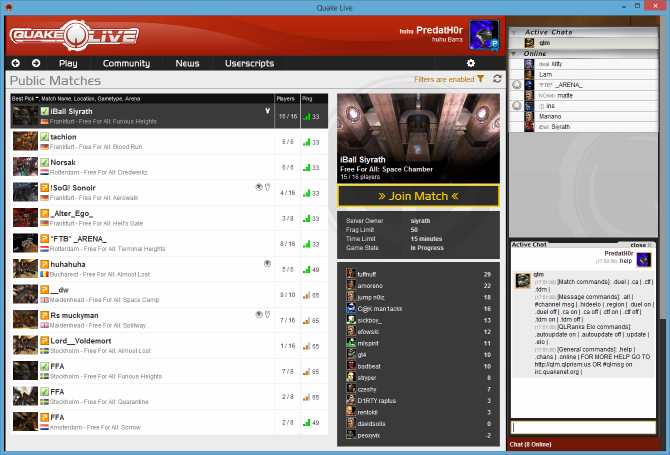Click tuffnuff player avatar
This screenshot has height=455, width=670.
(x=351, y=273)
